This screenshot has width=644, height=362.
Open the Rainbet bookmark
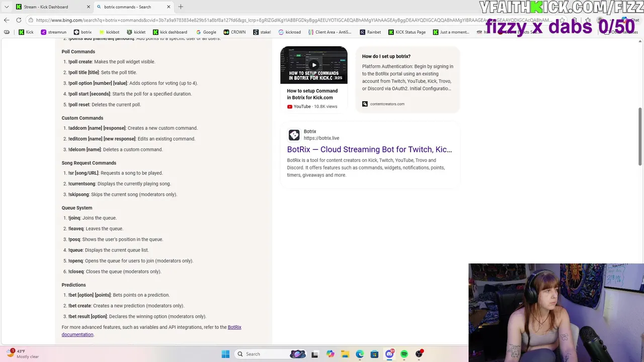[x=370, y=32]
